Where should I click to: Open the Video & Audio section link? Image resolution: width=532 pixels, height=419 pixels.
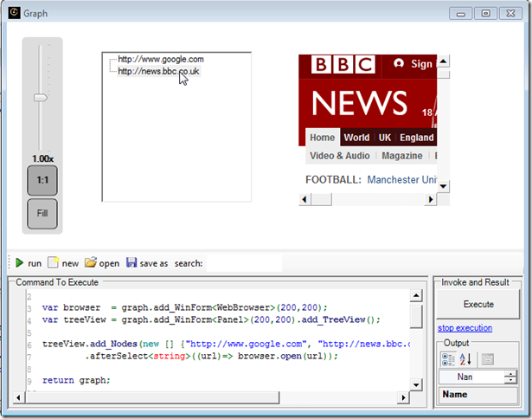(x=340, y=156)
